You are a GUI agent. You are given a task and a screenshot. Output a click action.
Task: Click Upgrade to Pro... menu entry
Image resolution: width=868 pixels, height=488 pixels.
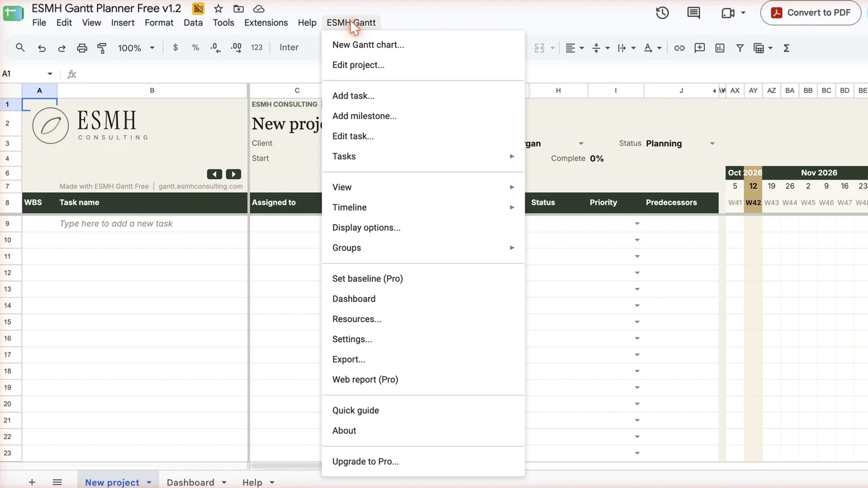[x=423, y=461]
